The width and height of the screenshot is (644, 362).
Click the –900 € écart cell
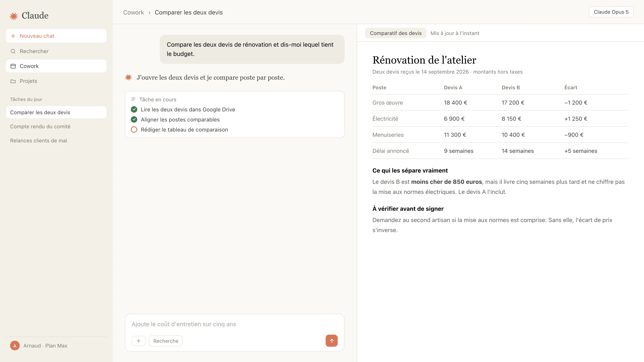click(x=574, y=135)
